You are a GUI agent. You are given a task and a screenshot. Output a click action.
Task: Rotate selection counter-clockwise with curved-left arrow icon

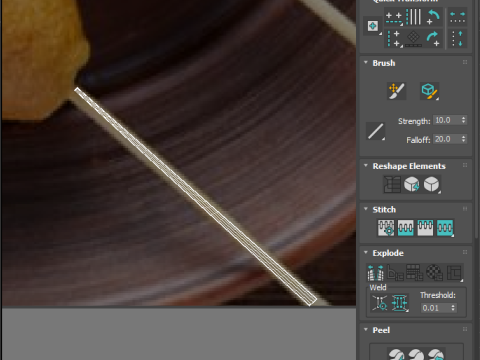click(x=433, y=17)
